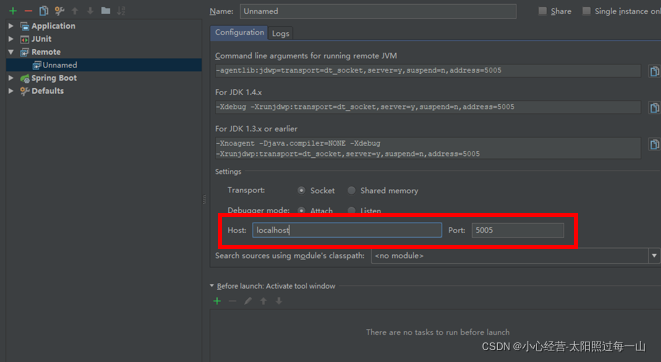Toggle the Single instance only checkbox
This screenshot has width=661, height=362.
click(586, 11)
